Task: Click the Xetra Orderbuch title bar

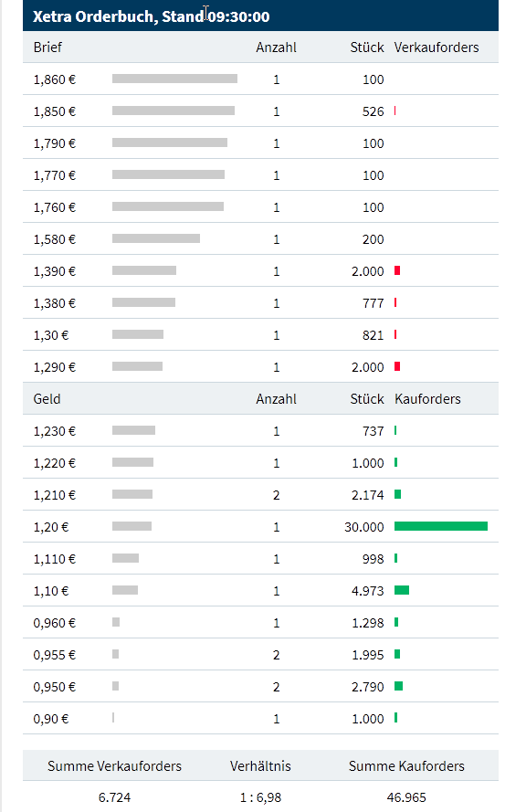Action: point(260,16)
